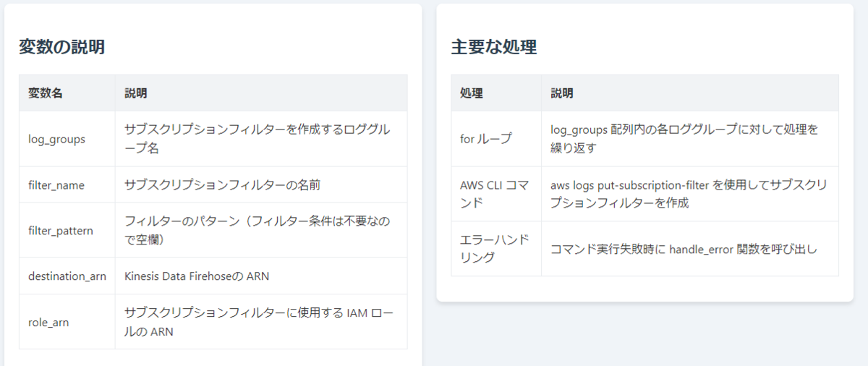This screenshot has height=366, width=868.
Task: Click the description mentioning IAM ロールの ARN
Action: click(x=259, y=322)
